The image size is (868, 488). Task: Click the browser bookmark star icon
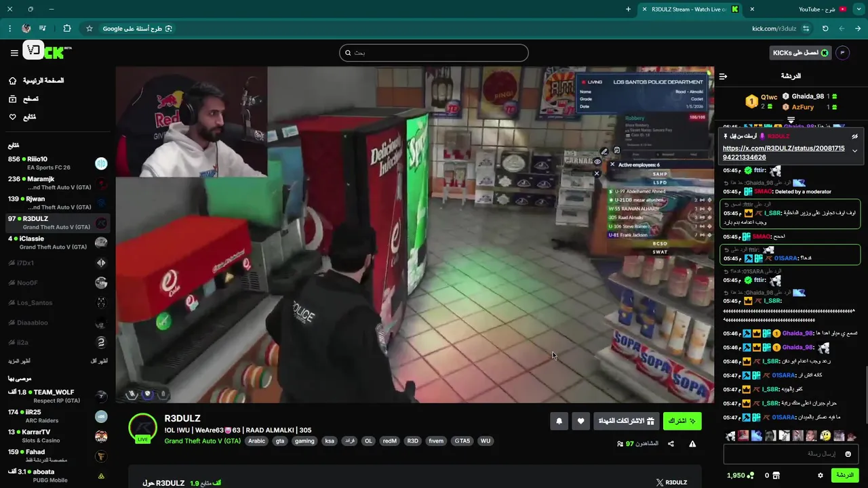pyautogui.click(x=89, y=28)
